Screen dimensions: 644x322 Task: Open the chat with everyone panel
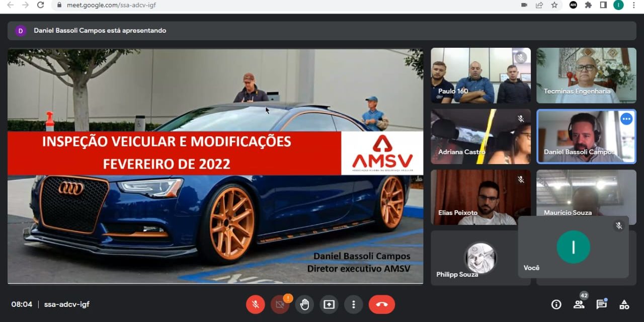tap(601, 304)
